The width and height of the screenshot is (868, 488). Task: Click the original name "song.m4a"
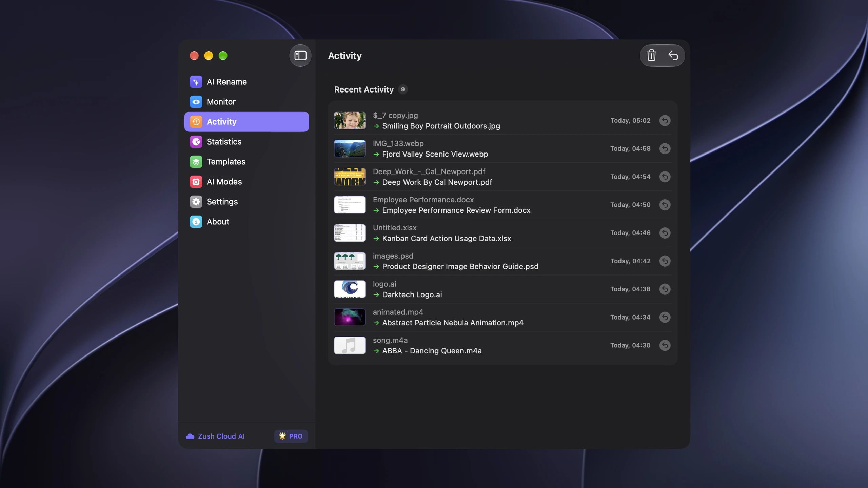tap(390, 341)
